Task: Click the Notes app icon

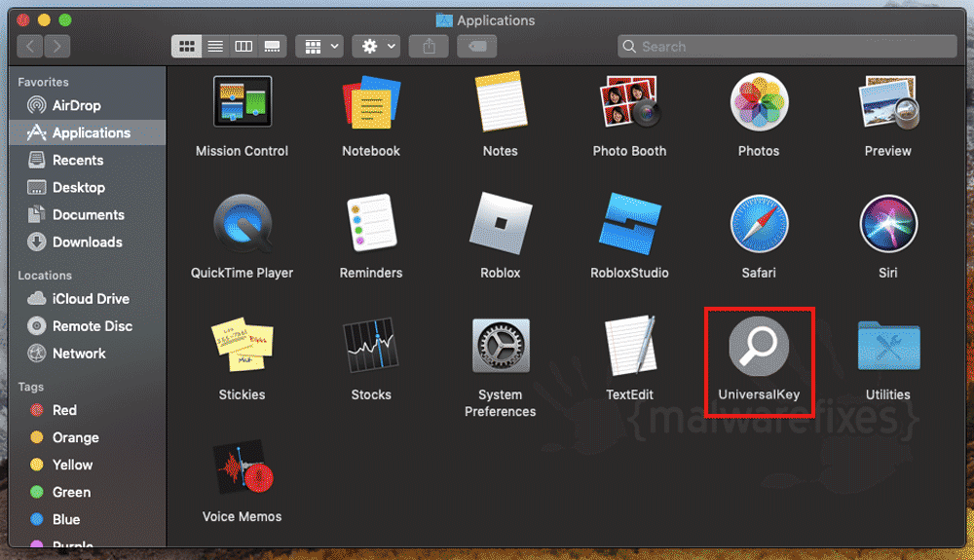Action: [501, 102]
